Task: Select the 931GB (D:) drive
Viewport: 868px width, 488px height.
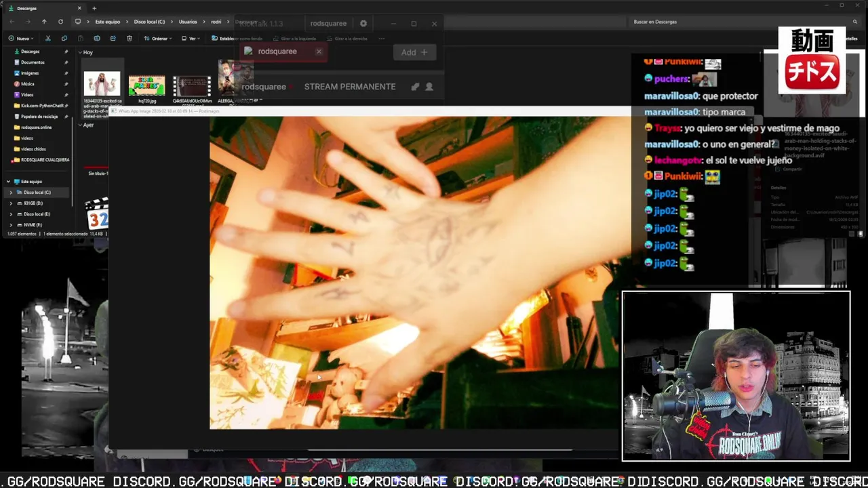Action: (33, 203)
